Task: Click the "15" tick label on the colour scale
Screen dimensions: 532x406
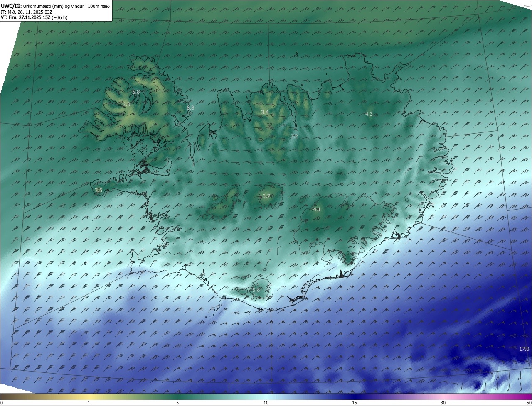Action: coord(355,403)
